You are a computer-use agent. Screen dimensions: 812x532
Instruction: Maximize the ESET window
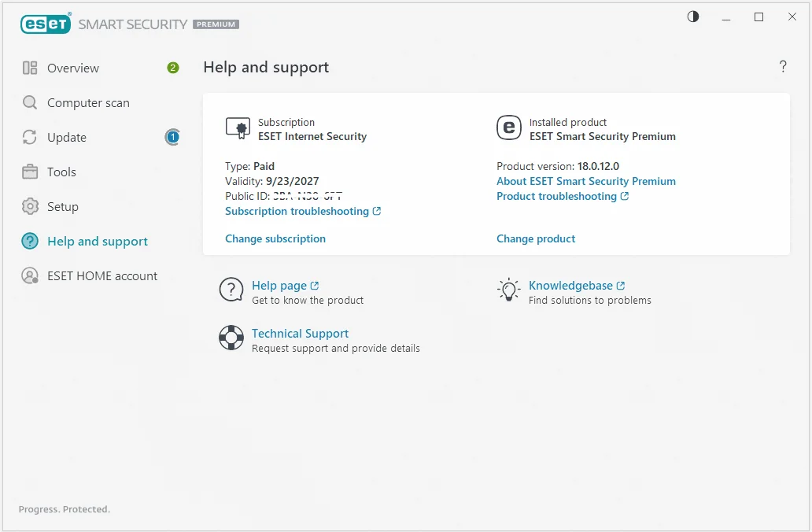[758, 17]
